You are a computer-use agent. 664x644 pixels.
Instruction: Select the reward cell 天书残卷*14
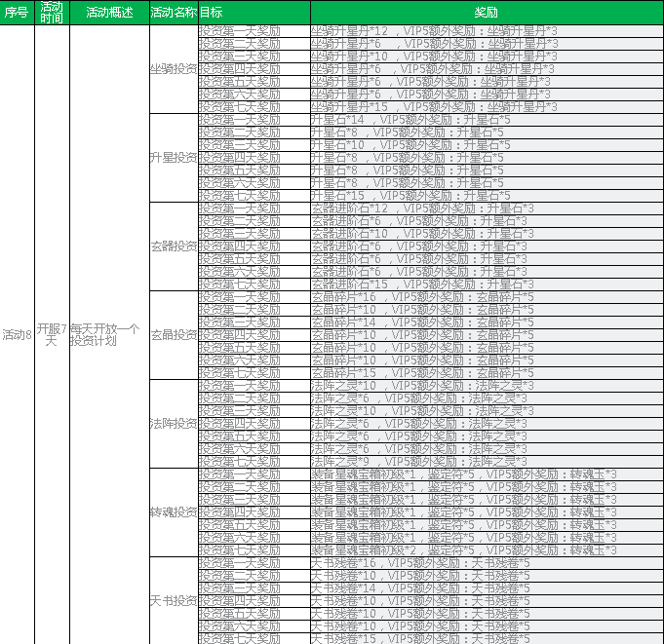(x=487, y=588)
